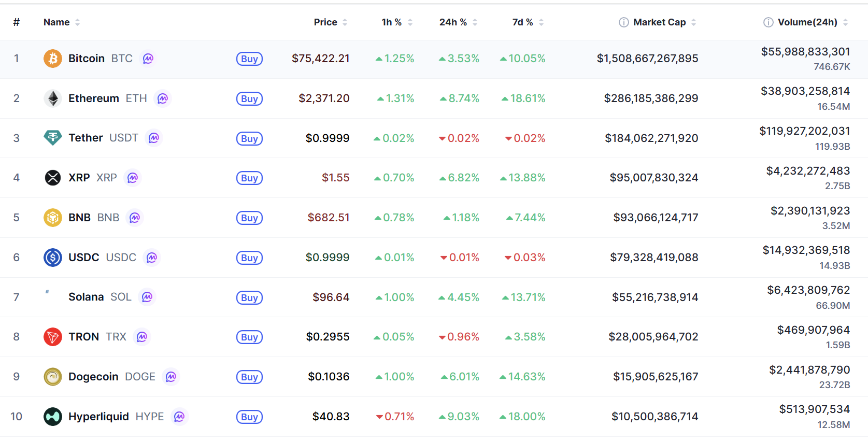Viewport: 868px width, 441px height.
Task: Click TRON 24h change 0.96%
Action: coord(459,337)
